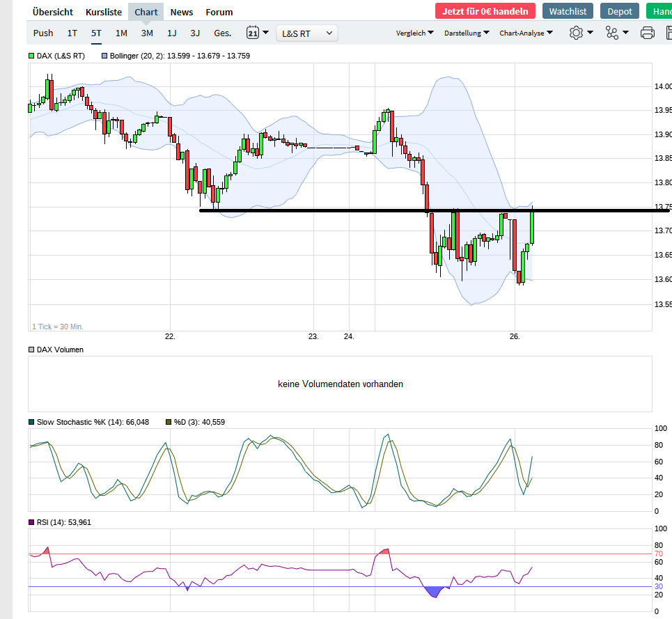Toggle the DAX Volumen panel legend
Image resolution: width=672 pixels, height=619 pixels.
tap(31, 350)
